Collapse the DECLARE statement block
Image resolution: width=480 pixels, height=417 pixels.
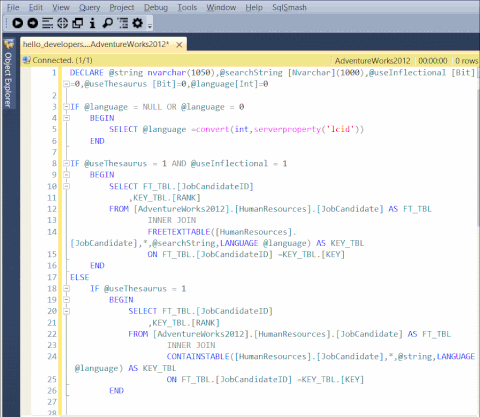pyautogui.click(x=66, y=84)
